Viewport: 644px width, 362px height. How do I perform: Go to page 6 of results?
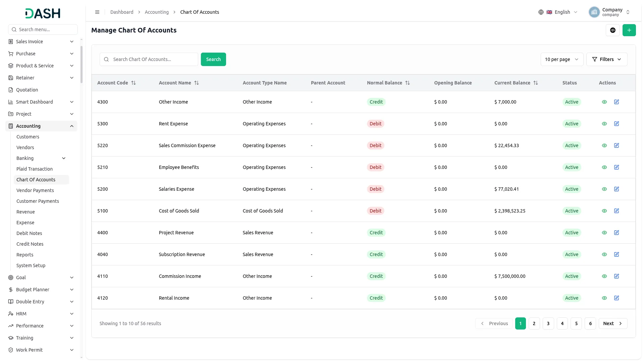(590, 323)
